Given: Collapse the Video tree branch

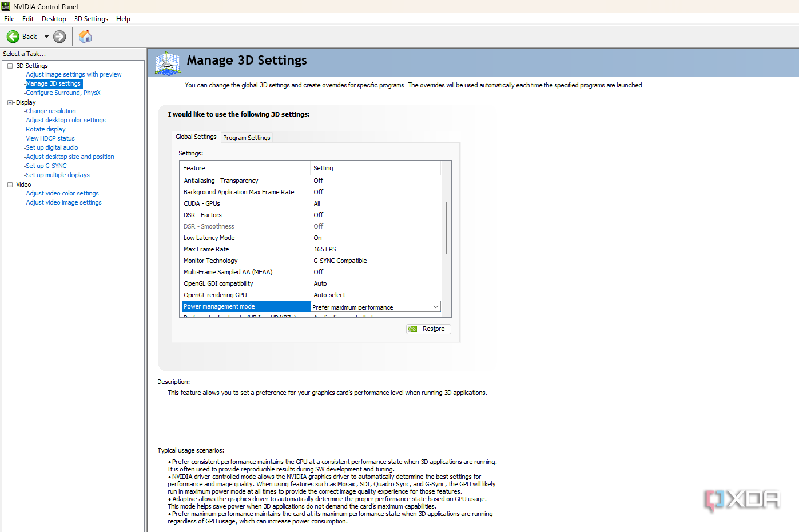Looking at the screenshot, I should pos(10,184).
